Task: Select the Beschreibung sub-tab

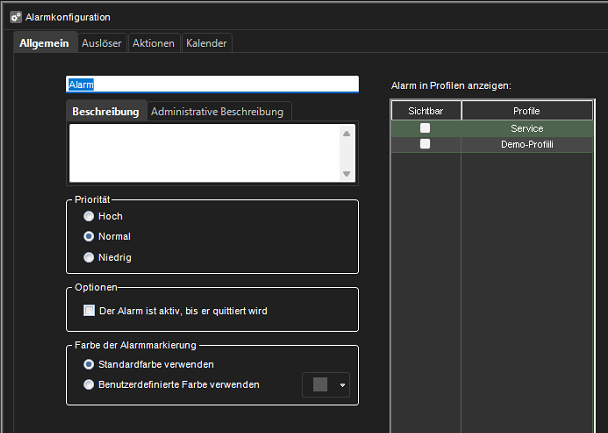Action: tap(106, 111)
